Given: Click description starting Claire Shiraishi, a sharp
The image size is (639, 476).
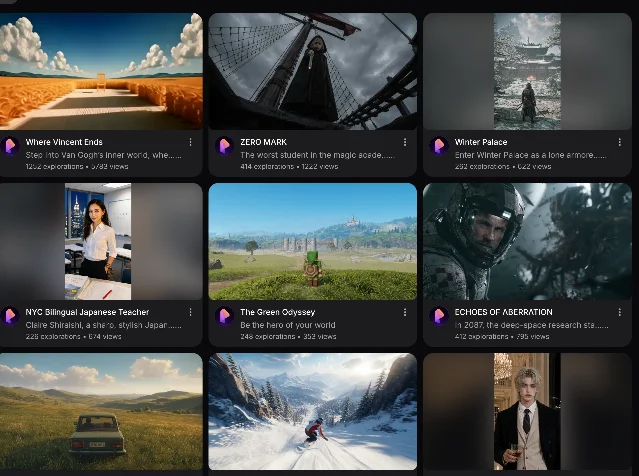Looking at the screenshot, I should (x=104, y=325).
